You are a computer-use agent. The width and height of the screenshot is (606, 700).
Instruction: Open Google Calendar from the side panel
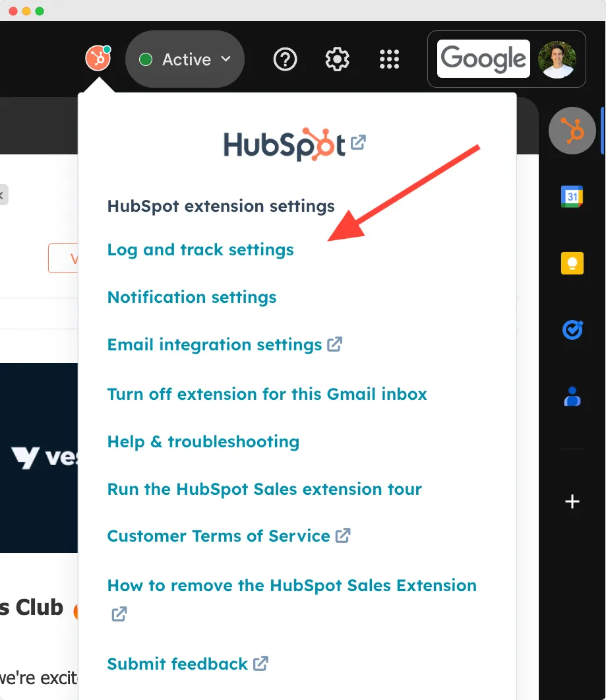coord(571,197)
